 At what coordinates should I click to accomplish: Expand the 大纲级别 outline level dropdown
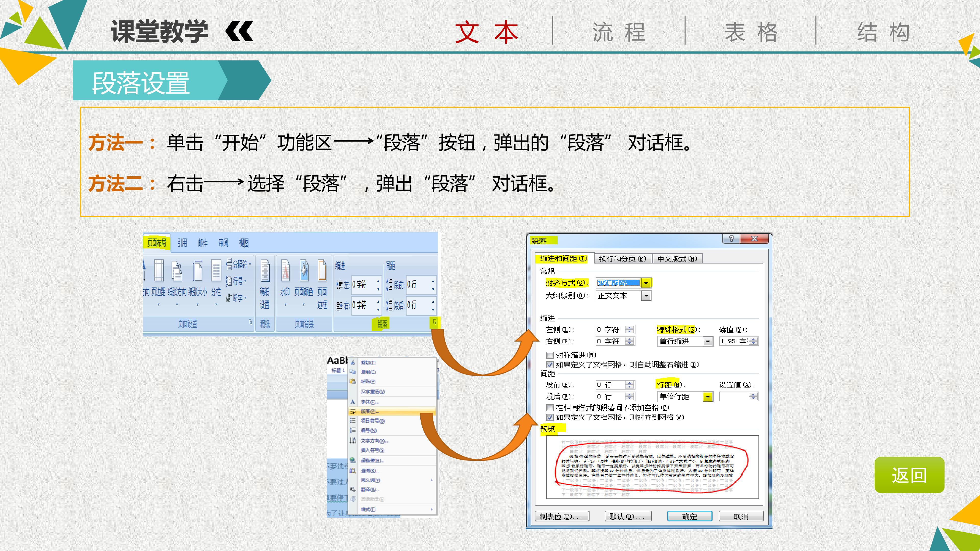[x=646, y=296]
